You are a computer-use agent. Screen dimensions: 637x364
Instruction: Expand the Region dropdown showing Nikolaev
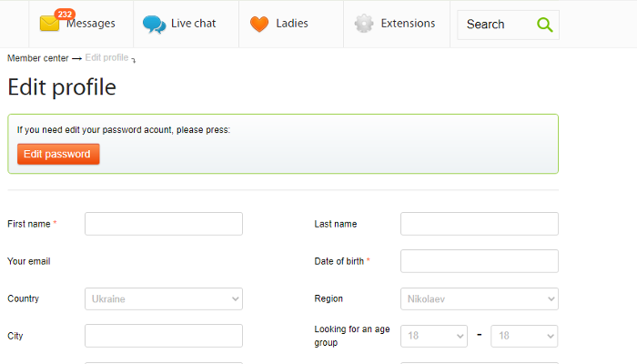[x=480, y=299]
